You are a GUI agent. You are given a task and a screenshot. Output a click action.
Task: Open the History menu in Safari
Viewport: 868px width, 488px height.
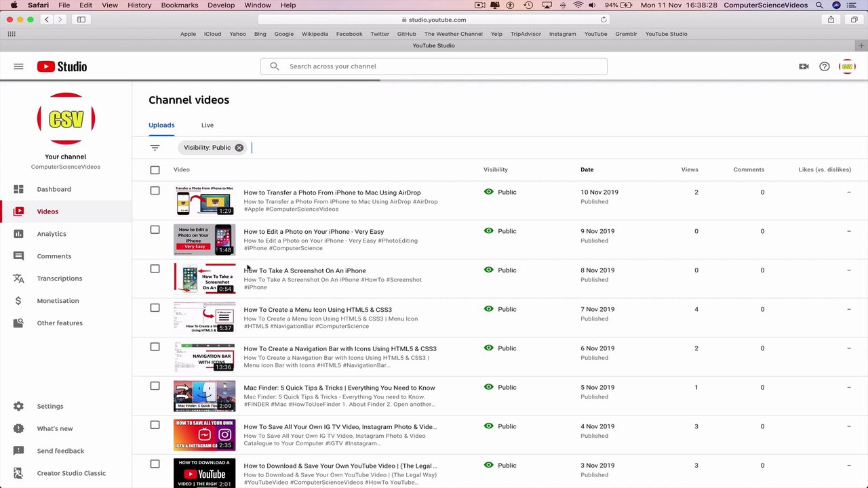pos(140,5)
